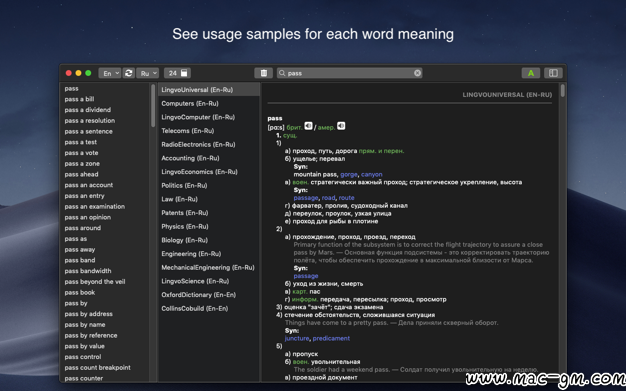The image size is (626, 391).
Task: Select LingvoScience (En-Ru) dictionary
Action: (209, 281)
